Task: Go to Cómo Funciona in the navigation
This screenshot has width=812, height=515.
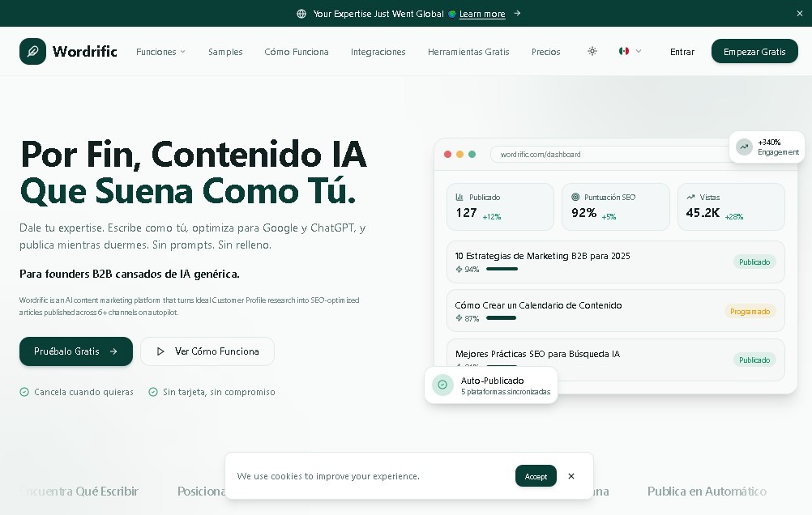Action: point(297,52)
